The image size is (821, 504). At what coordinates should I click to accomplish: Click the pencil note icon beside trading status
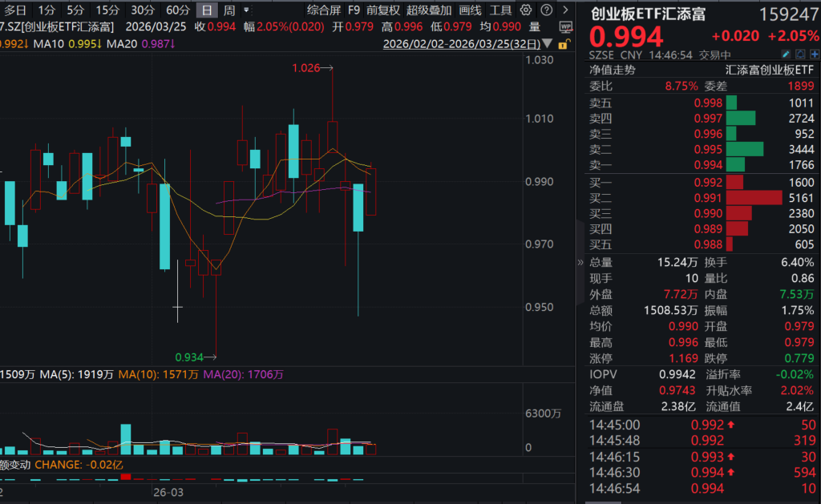point(787,54)
